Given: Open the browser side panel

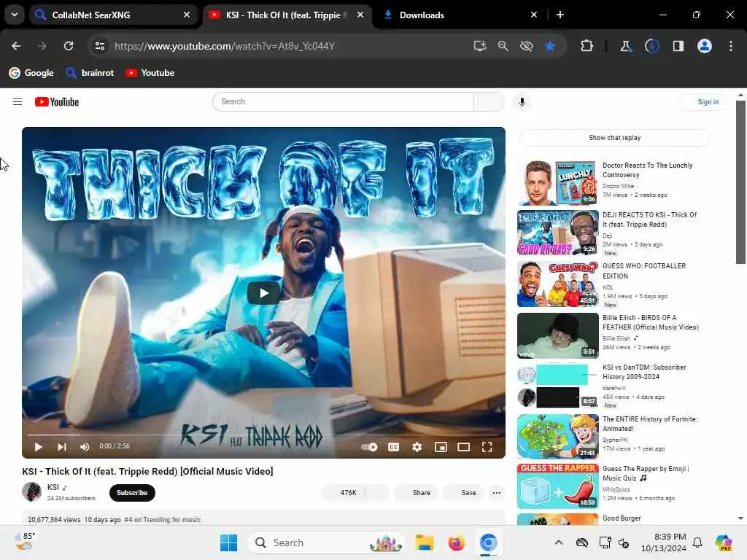Looking at the screenshot, I should point(678,46).
